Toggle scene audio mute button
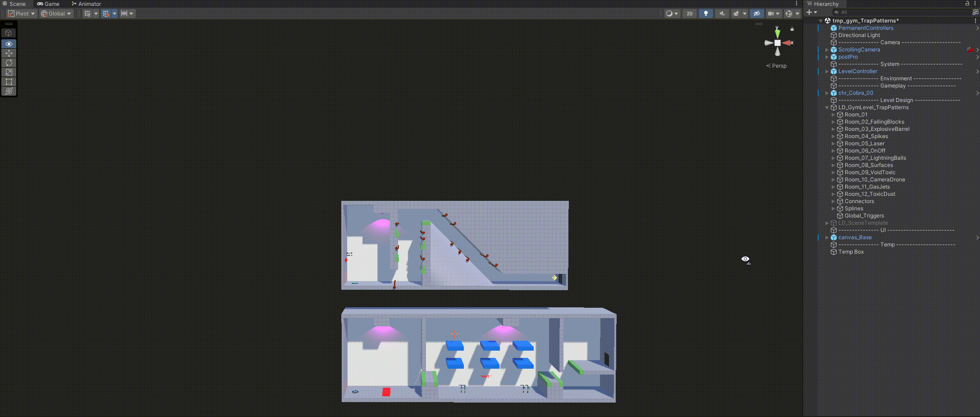The height and width of the screenshot is (417, 980). (x=722, y=14)
